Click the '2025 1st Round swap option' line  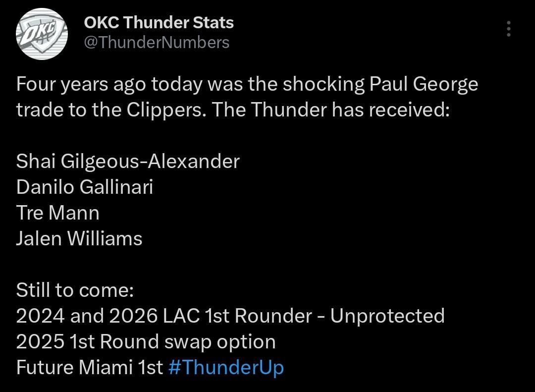146,342
